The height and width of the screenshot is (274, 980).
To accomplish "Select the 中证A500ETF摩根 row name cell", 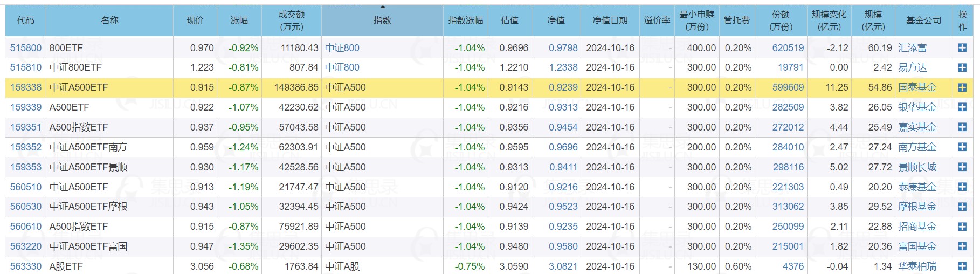I will [x=109, y=207].
